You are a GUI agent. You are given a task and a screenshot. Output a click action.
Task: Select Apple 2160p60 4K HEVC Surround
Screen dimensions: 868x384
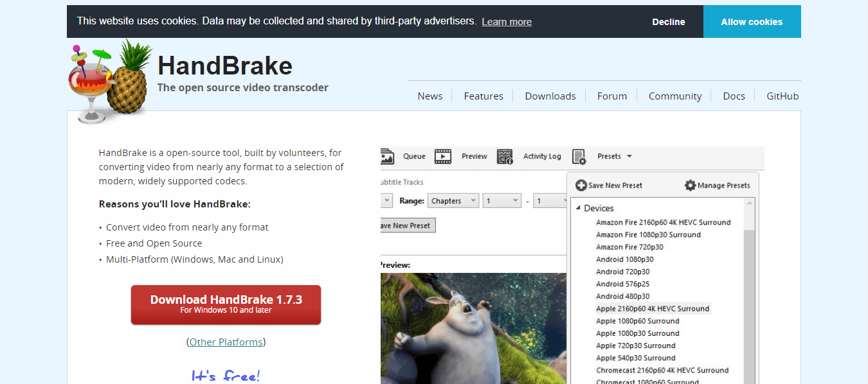point(653,308)
